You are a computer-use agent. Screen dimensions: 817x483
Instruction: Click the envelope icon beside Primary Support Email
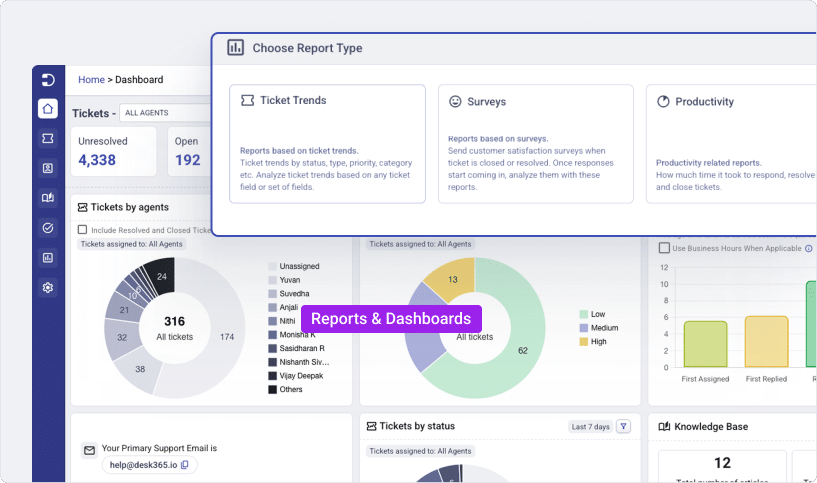click(90, 450)
